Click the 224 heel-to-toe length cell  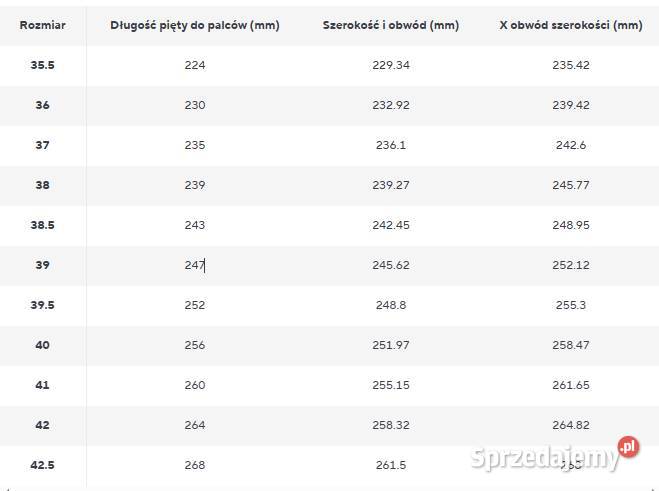point(194,65)
